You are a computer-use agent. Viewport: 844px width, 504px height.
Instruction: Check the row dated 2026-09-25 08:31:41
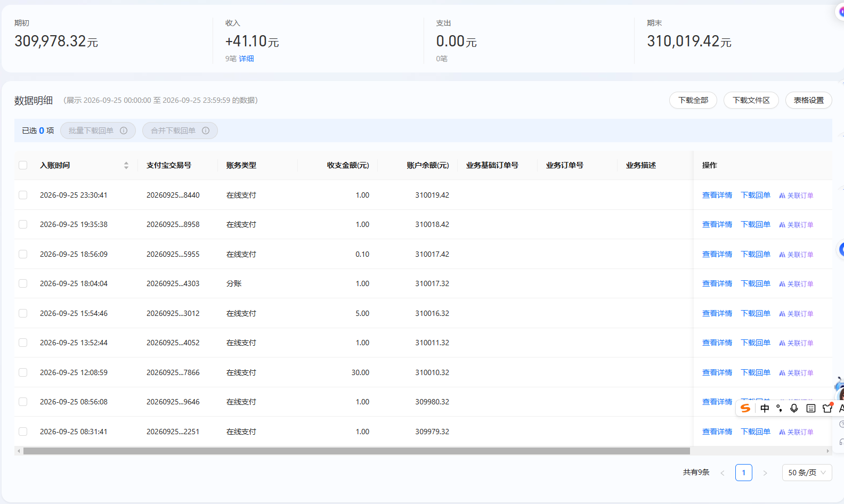pyautogui.click(x=23, y=432)
